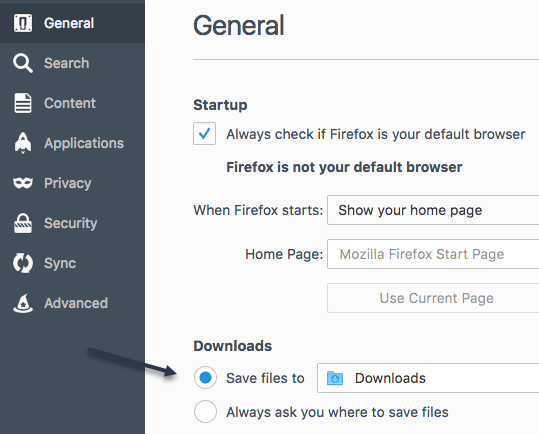The height and width of the screenshot is (434, 539).
Task: Click the General panel icon in the sidebar
Action: (23, 23)
